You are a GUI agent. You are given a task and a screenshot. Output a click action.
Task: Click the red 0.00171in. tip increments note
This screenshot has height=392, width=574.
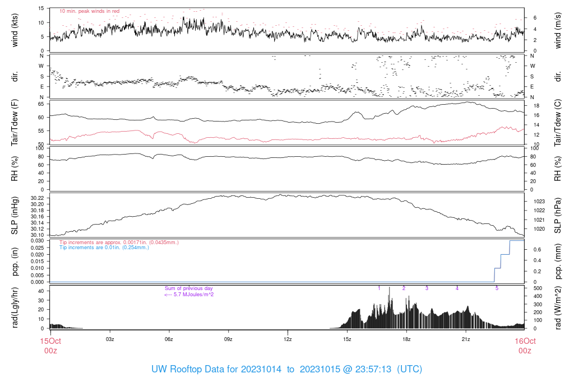[x=119, y=242]
